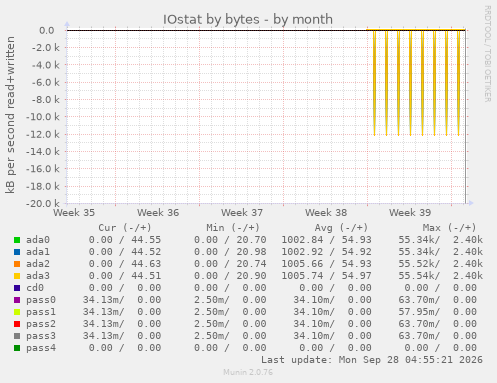Click the '-12.0 k' y-axis tick label

click(x=43, y=134)
